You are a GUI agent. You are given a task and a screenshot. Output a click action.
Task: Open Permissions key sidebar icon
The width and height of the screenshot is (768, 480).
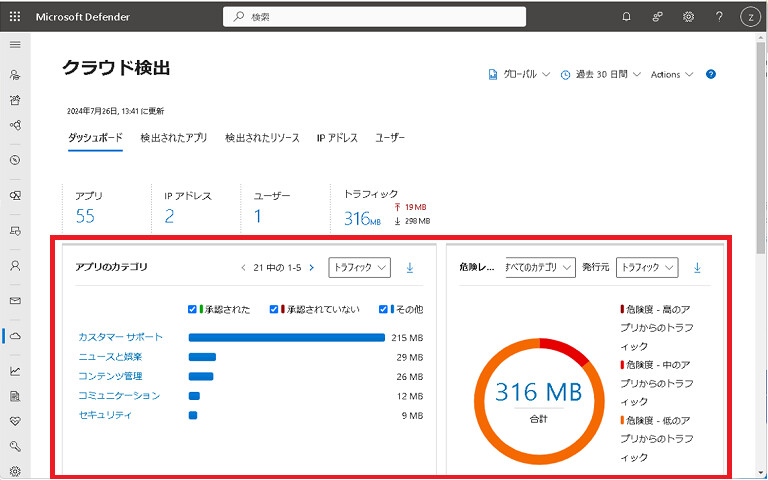(x=15, y=446)
